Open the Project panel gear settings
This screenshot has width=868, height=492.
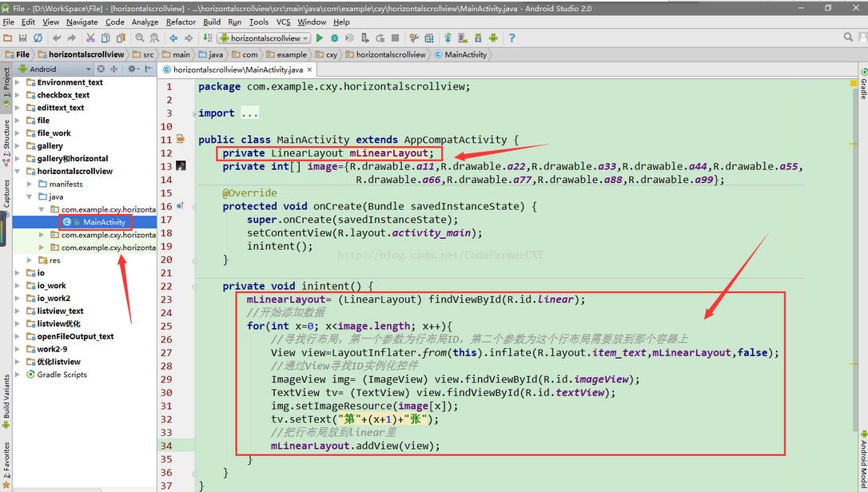(x=133, y=69)
